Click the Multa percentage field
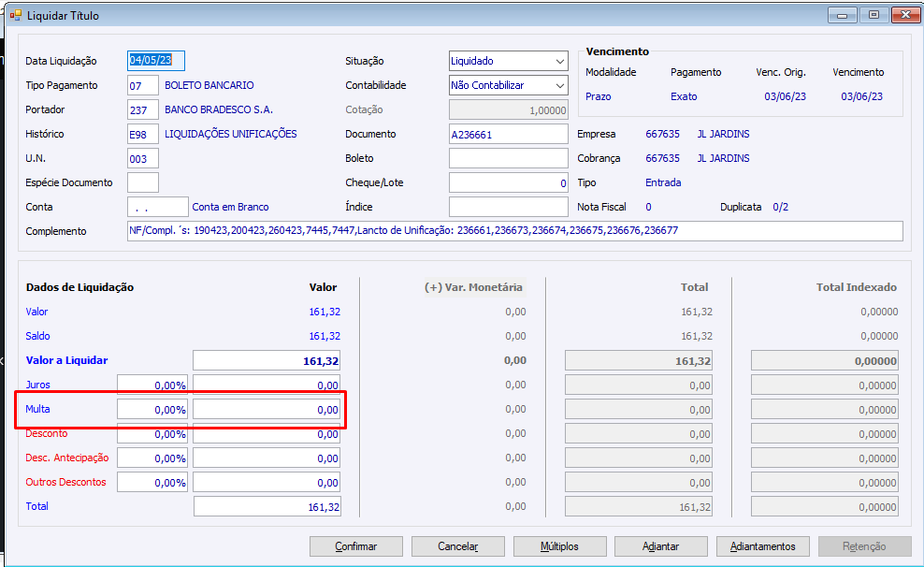924x567 pixels. point(152,410)
